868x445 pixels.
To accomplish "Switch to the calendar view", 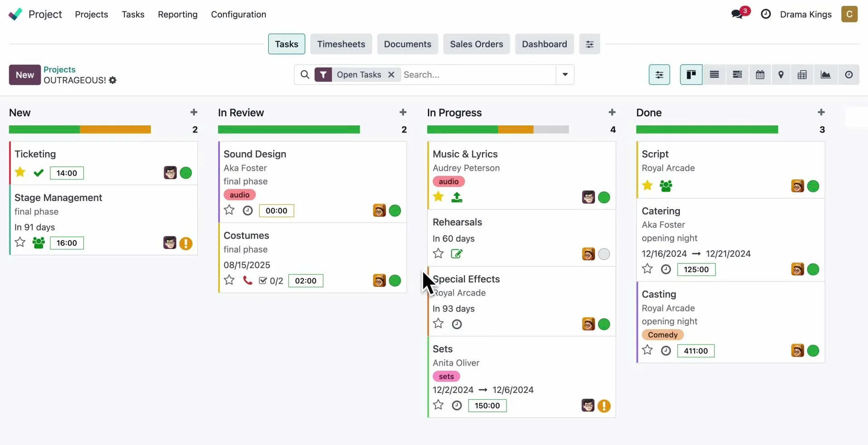I will 760,75.
